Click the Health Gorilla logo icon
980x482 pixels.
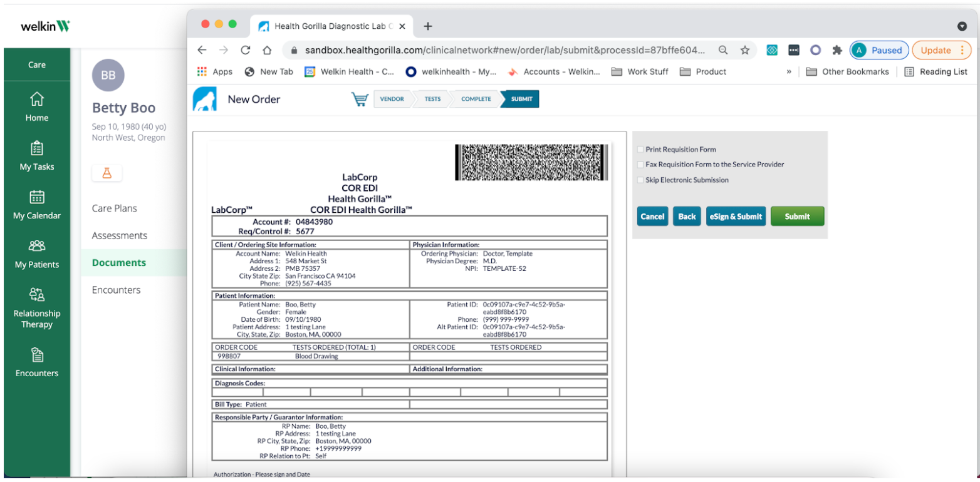click(x=205, y=99)
